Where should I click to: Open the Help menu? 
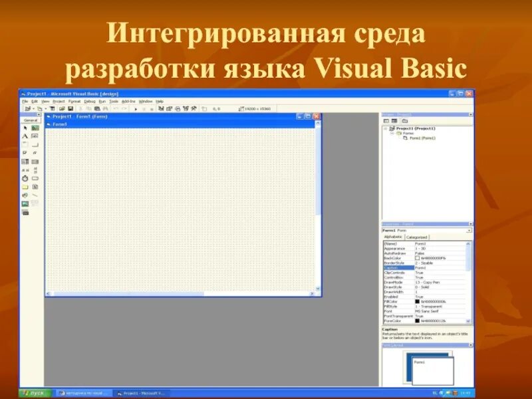click(x=160, y=101)
